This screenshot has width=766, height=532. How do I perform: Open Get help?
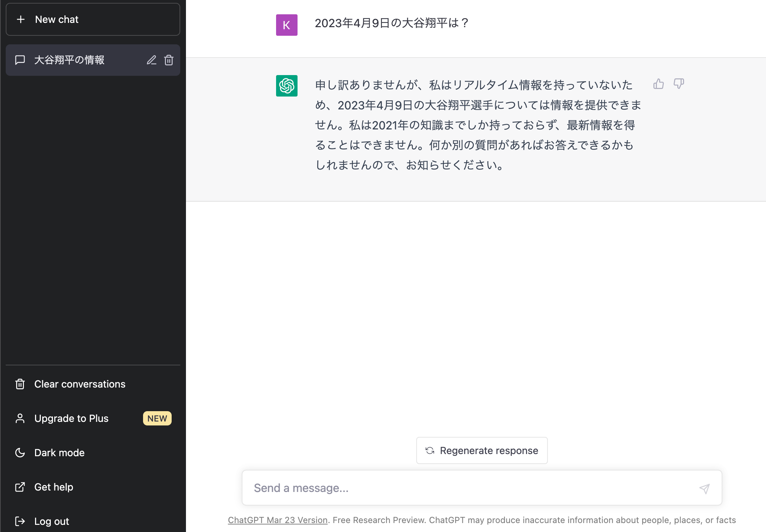[93, 487]
